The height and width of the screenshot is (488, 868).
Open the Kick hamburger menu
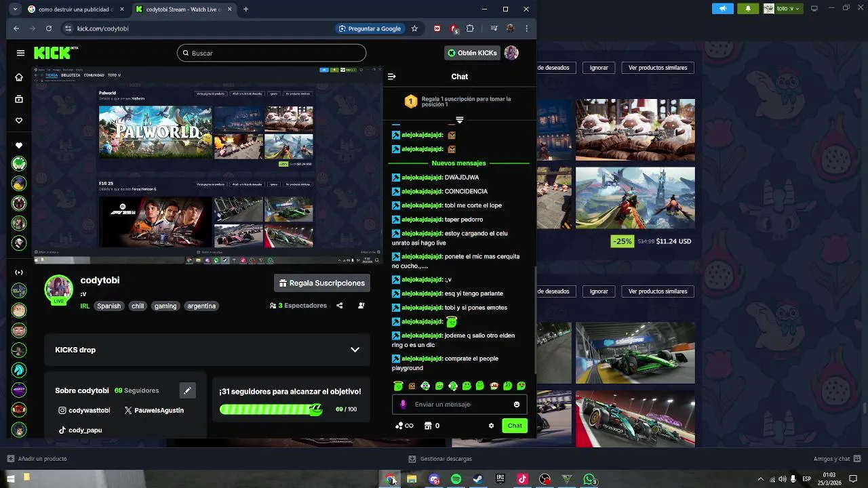tap(20, 53)
